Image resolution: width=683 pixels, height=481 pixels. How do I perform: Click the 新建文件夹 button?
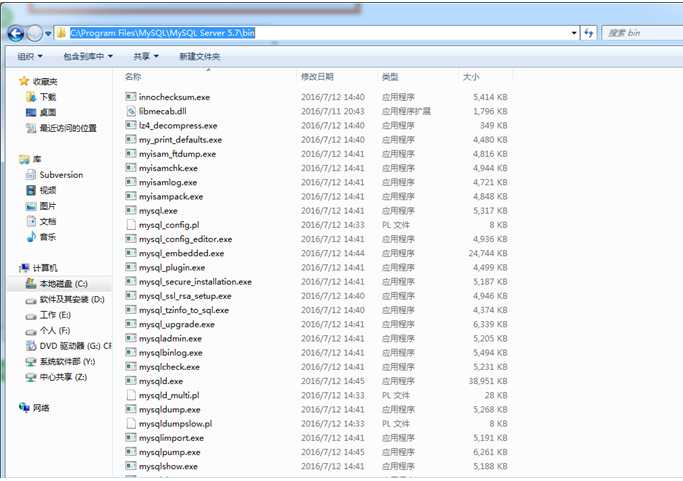199,56
